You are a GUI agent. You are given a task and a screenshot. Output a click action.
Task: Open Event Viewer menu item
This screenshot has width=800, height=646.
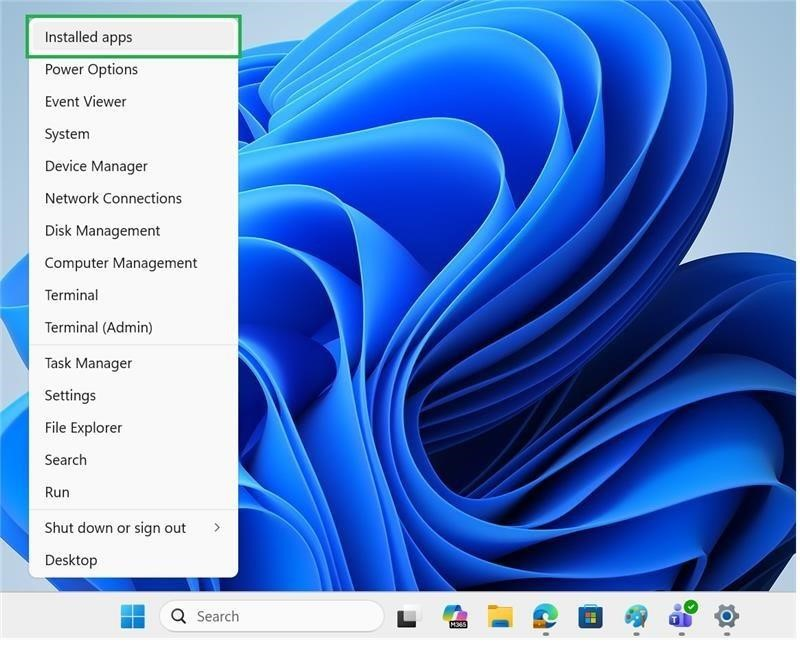tap(134, 102)
